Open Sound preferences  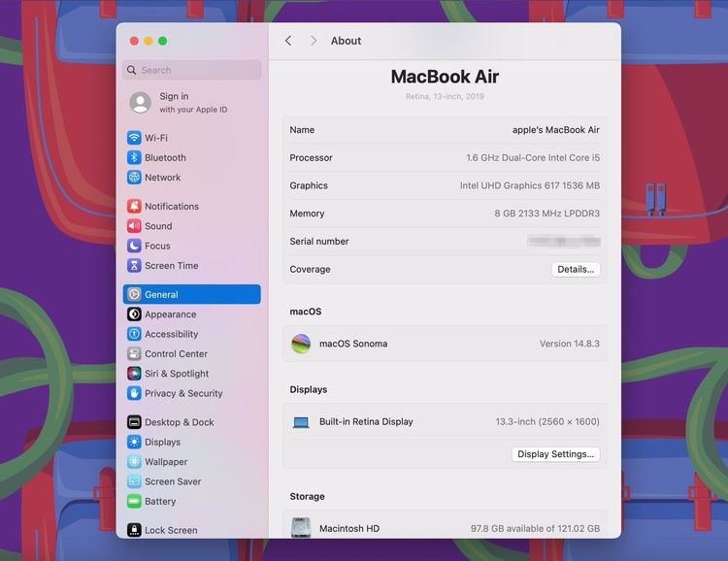point(192,226)
